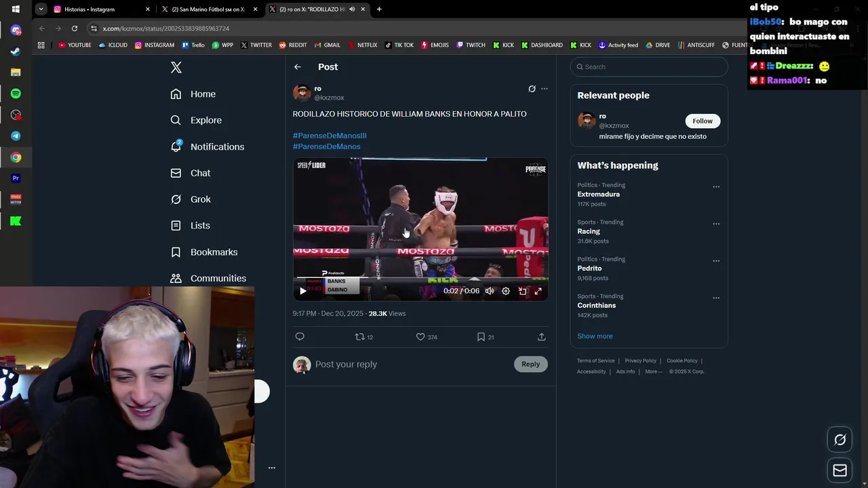Follow ro in Relevant people

tap(703, 121)
